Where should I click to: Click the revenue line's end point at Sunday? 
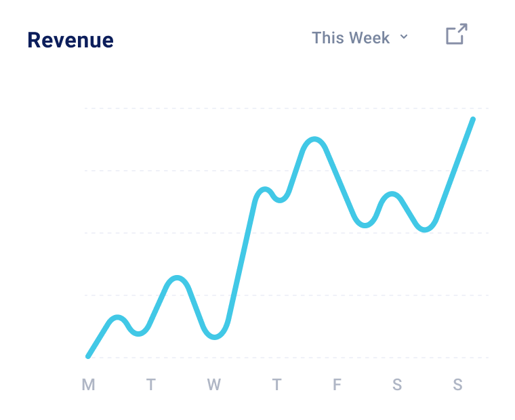tap(472, 120)
